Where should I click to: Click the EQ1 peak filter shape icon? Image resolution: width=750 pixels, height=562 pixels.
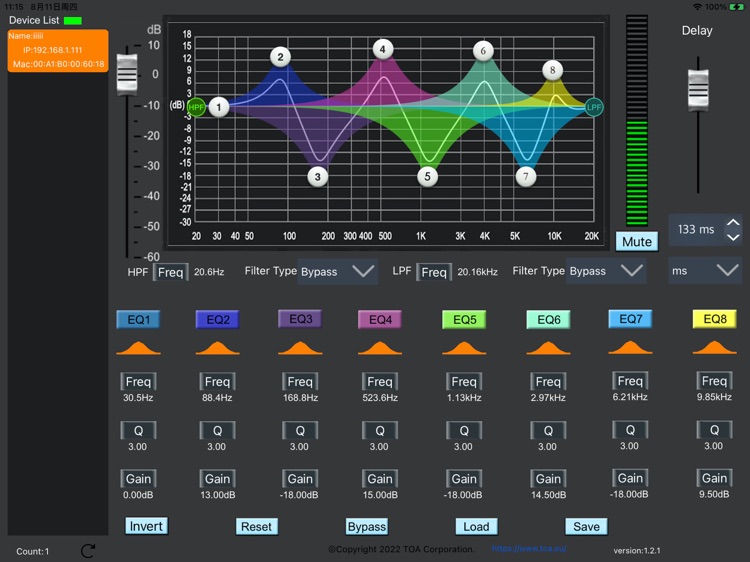[138, 348]
